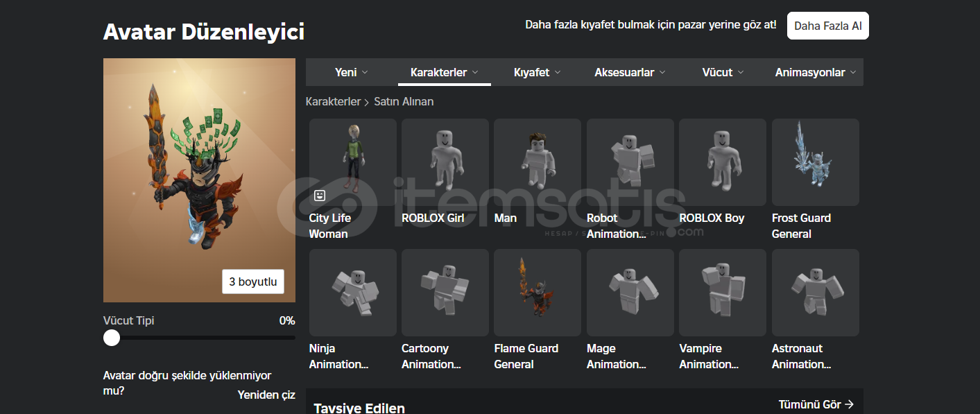Click the emote face icon on City Life Woman

pyautogui.click(x=320, y=196)
